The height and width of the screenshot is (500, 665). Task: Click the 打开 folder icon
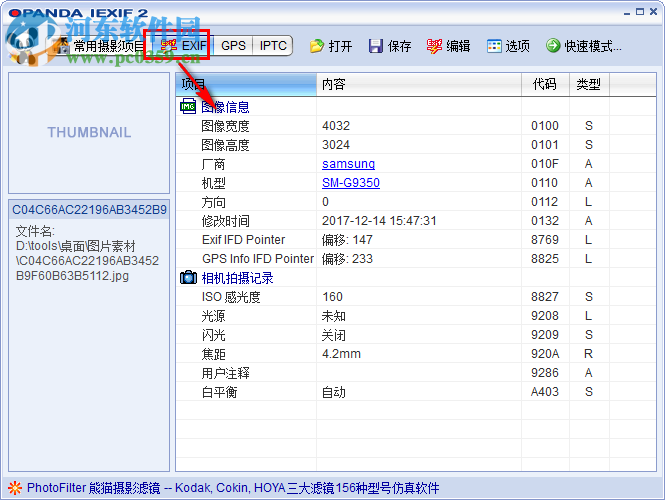tap(316, 46)
